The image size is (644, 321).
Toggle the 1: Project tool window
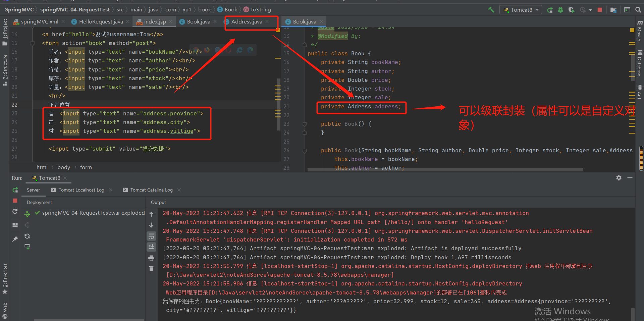coord(5,32)
